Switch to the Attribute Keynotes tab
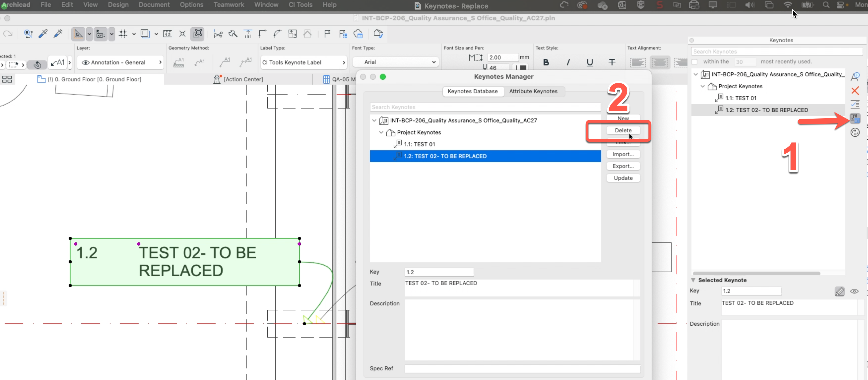The width and height of the screenshot is (868, 380). click(533, 91)
